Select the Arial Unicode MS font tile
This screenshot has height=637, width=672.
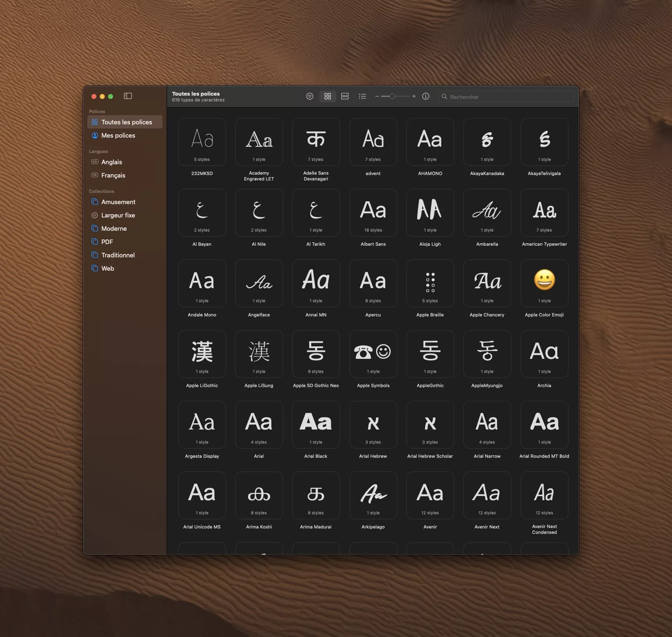(x=202, y=495)
